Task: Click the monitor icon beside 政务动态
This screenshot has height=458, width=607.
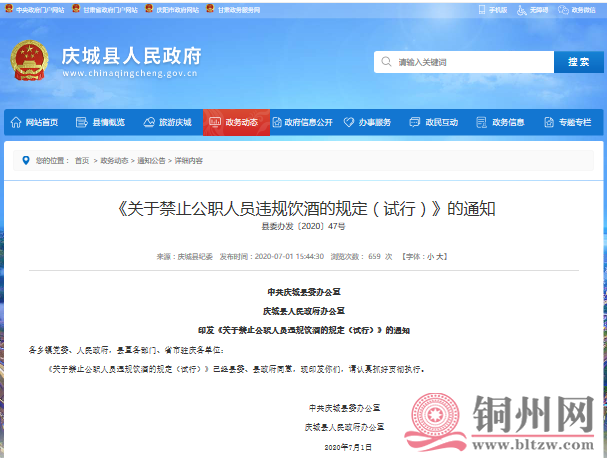Action: [215, 122]
